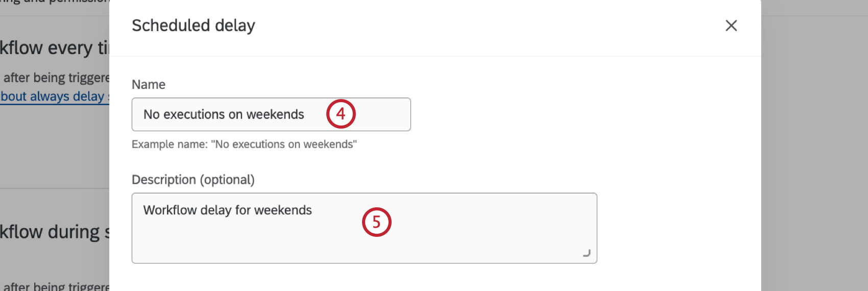Screen dimensions: 868x291
Task: Click the "Description (optional)" label
Action: point(193,180)
